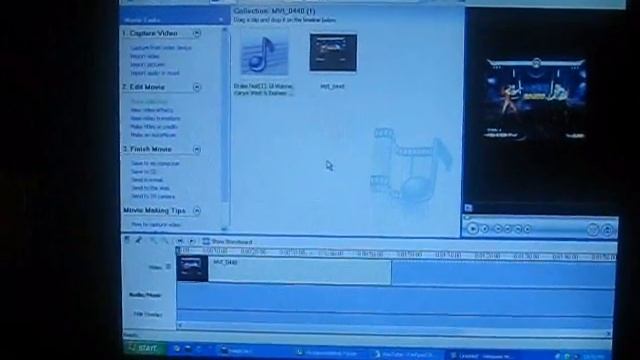Collapse the Capture Video section

tap(197, 33)
